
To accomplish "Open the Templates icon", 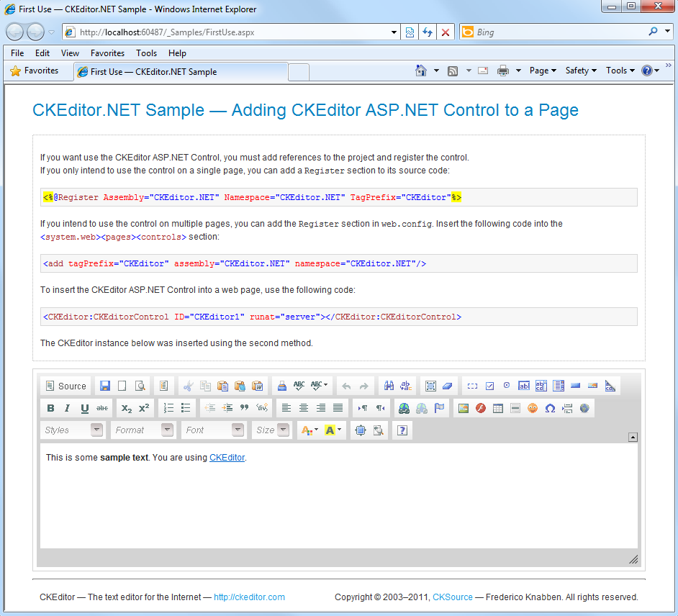I will pyautogui.click(x=163, y=386).
